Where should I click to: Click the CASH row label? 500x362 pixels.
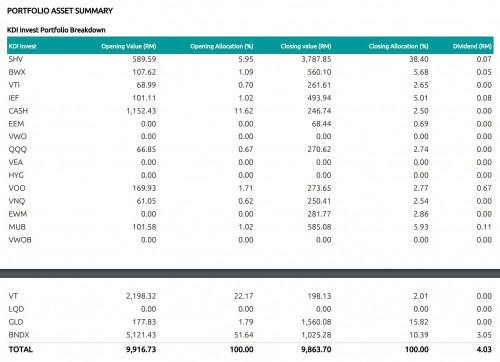[x=18, y=111]
